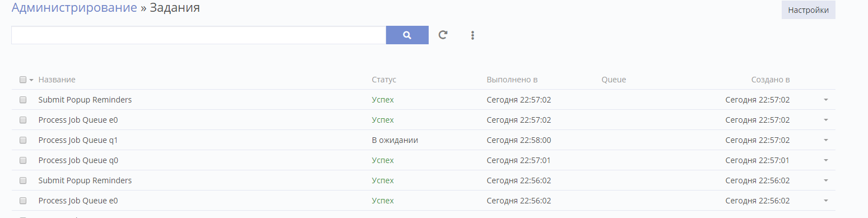Open row menu for first Submit Popup Reminders
Image resolution: width=868 pixels, height=218 pixels.
[x=825, y=100]
